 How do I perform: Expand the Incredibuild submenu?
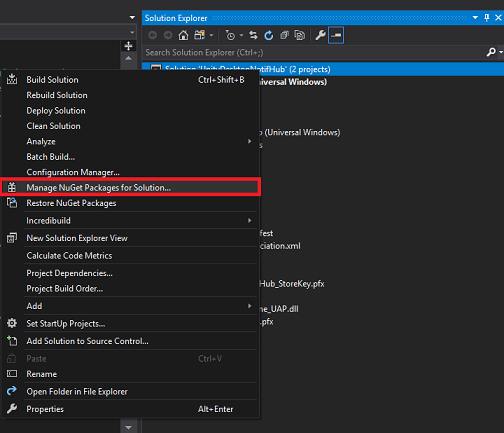(x=130, y=220)
